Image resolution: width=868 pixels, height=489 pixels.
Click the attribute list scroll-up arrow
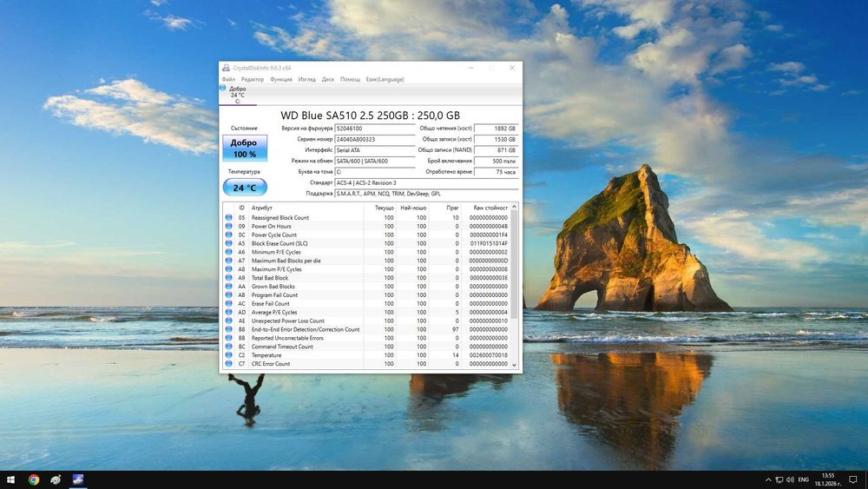click(514, 207)
